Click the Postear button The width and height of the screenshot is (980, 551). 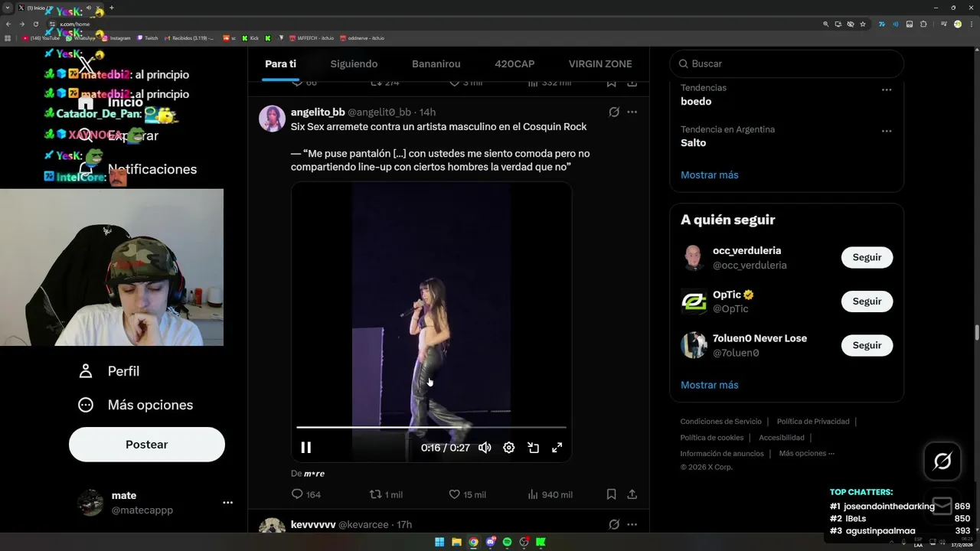tap(147, 445)
